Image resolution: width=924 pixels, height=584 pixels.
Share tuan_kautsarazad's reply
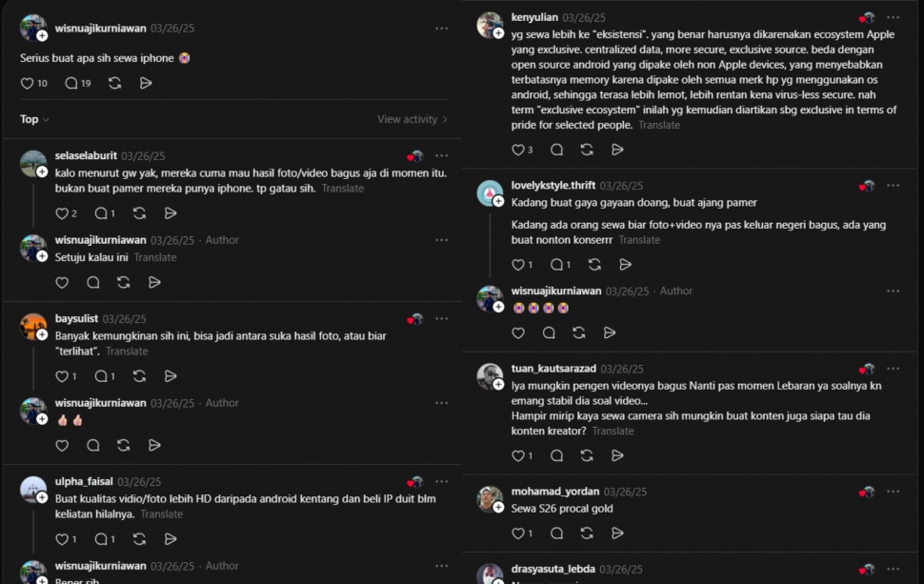pos(618,456)
